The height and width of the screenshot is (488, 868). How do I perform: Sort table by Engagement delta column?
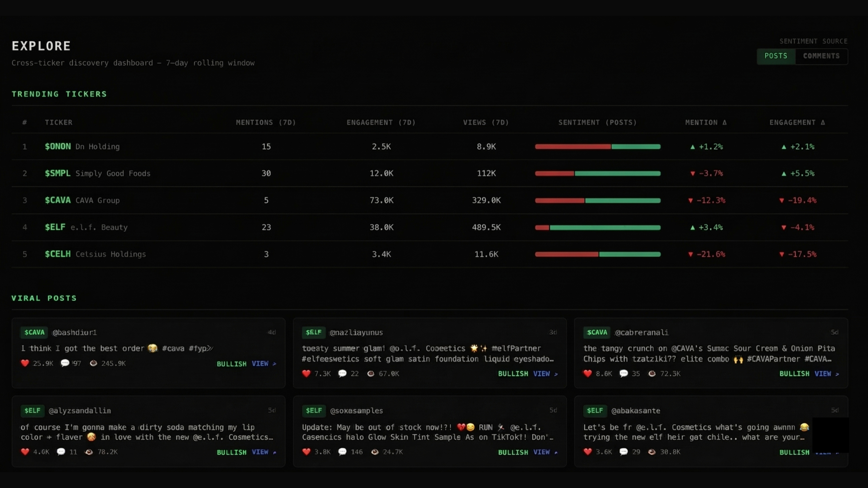797,123
